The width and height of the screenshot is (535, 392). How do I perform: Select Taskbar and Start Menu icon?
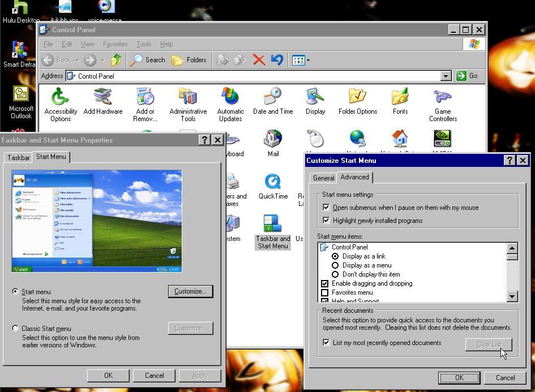273,232
